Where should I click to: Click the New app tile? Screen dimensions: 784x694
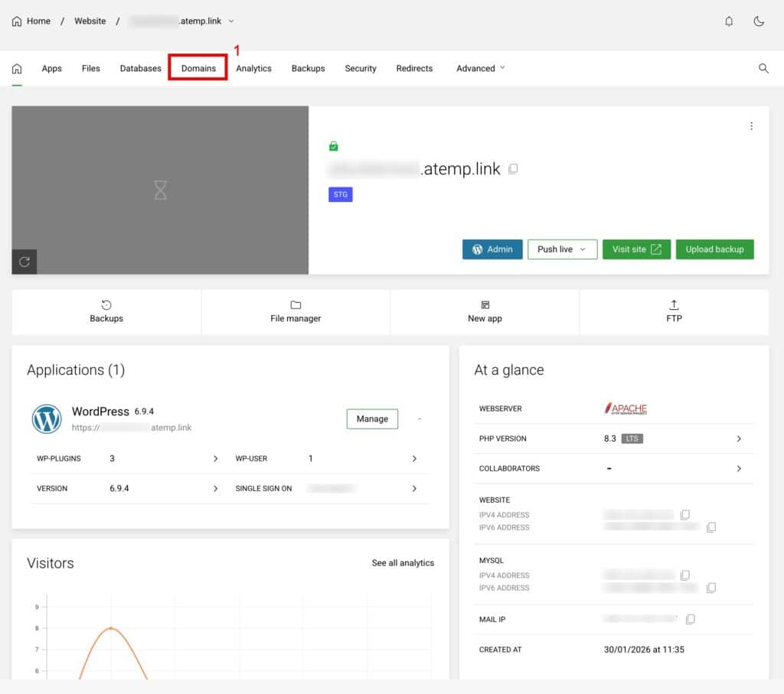485,311
